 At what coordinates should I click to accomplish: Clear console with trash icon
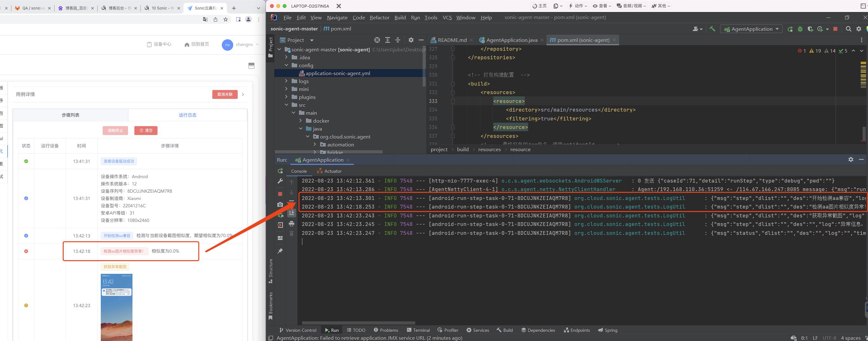click(292, 234)
